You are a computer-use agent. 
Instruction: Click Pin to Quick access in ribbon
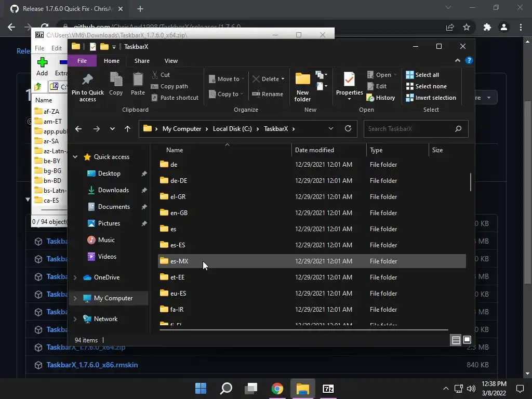[87, 87]
